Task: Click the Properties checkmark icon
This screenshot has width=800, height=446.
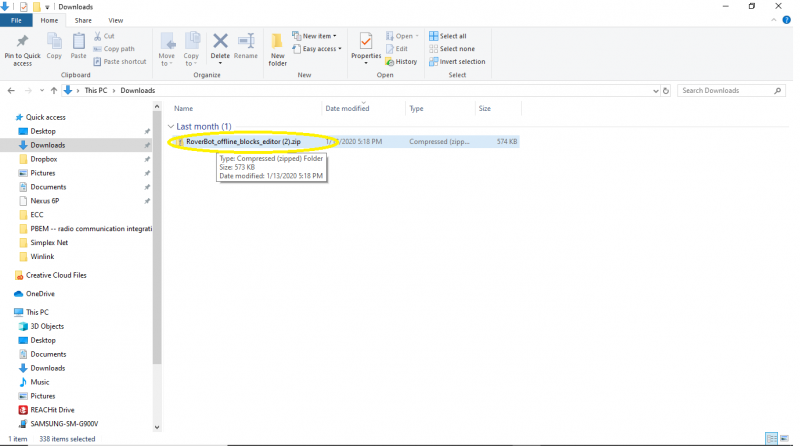Action: point(366,41)
